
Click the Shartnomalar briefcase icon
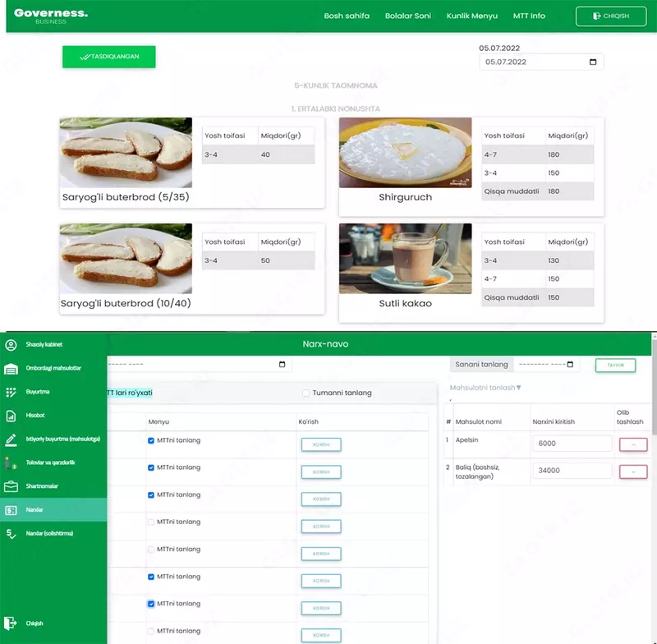11,486
